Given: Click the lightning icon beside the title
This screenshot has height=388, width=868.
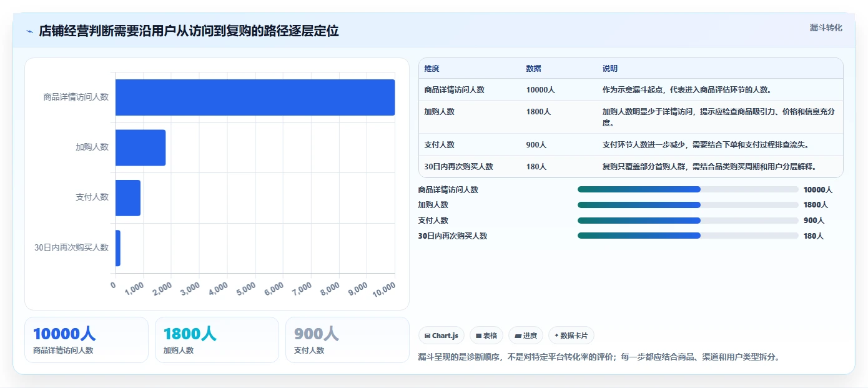Looking at the screenshot, I should click(30, 31).
